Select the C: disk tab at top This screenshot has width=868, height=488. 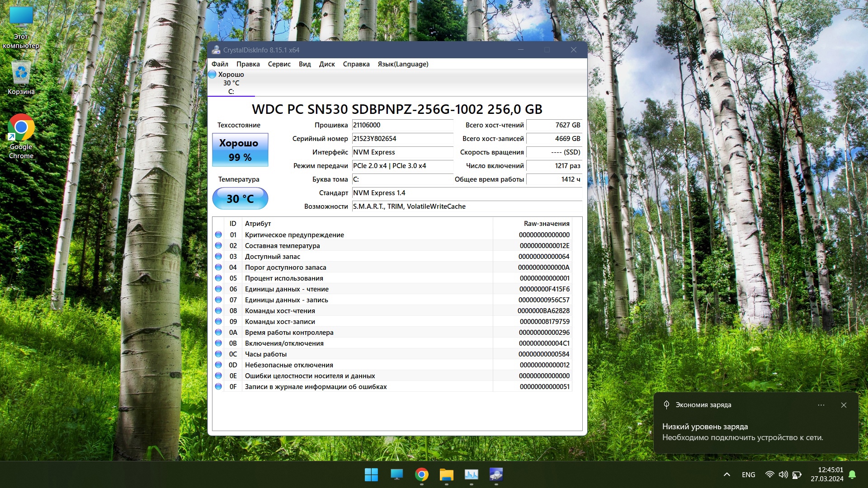(x=231, y=83)
